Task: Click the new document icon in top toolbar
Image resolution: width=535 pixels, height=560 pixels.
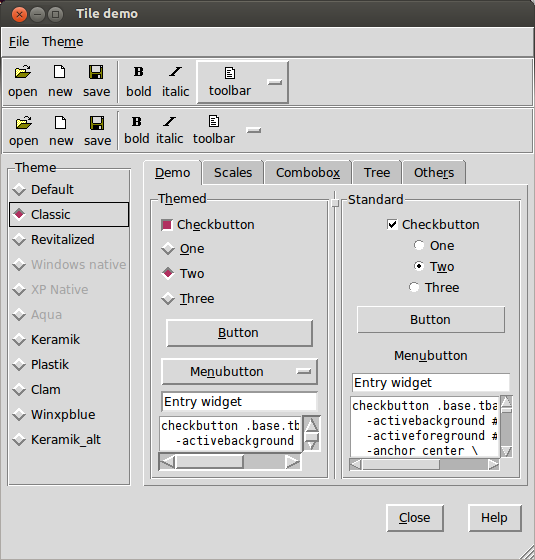Action: pos(60,72)
